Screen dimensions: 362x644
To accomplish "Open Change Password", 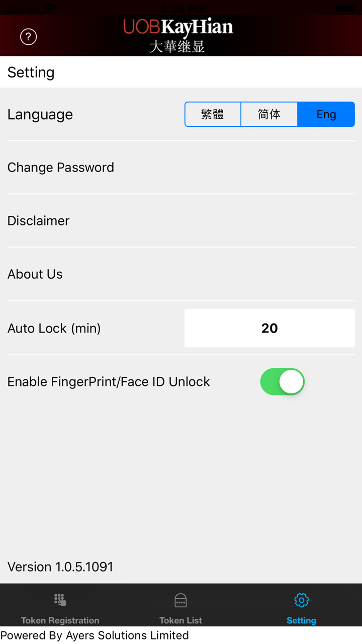I will tap(61, 167).
